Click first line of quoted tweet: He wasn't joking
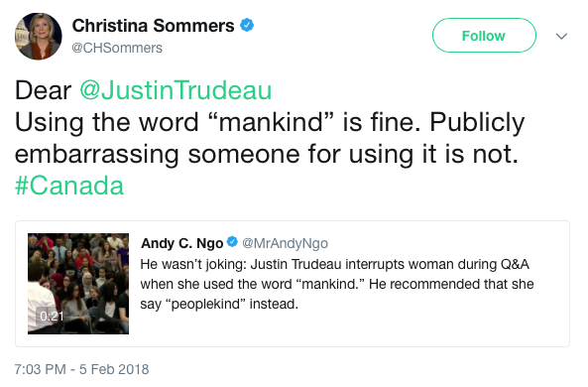The width and height of the screenshot is (588, 387). pyautogui.click(x=334, y=264)
